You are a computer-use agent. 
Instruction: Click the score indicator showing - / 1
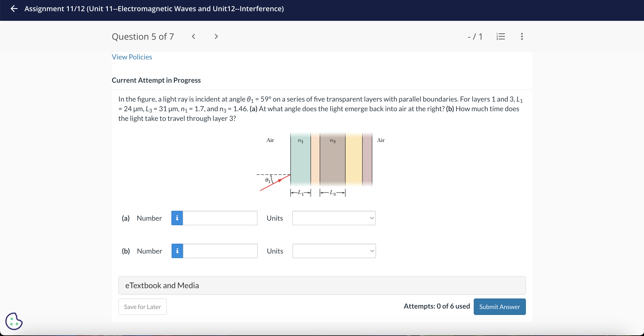[474, 37]
